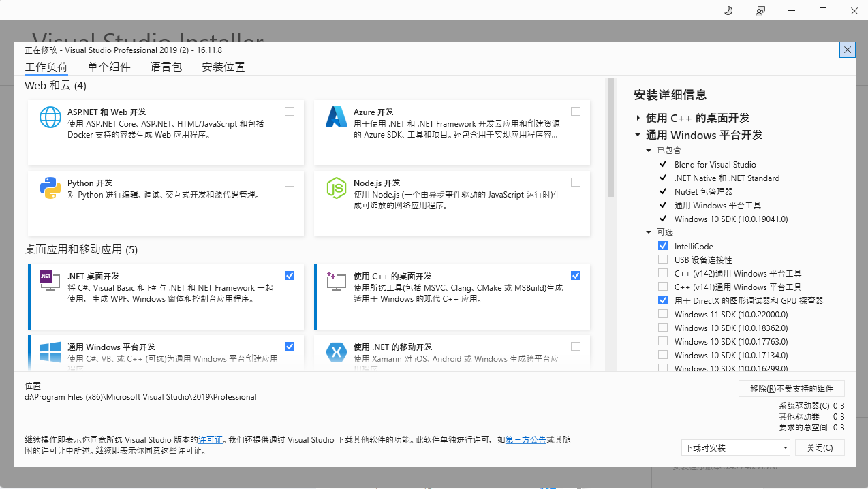Maximize the Visual Studio Installer window
This screenshot has width=868, height=489.
coord(823,10)
